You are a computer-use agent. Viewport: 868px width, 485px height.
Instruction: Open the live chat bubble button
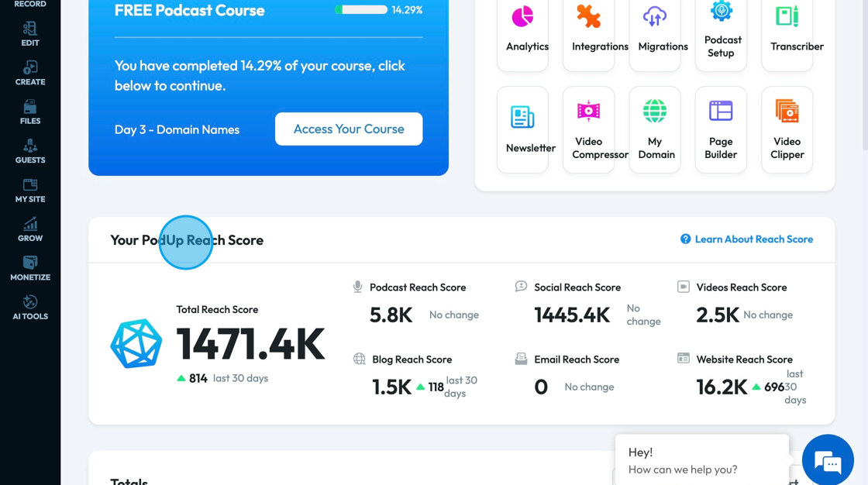pyautogui.click(x=828, y=460)
